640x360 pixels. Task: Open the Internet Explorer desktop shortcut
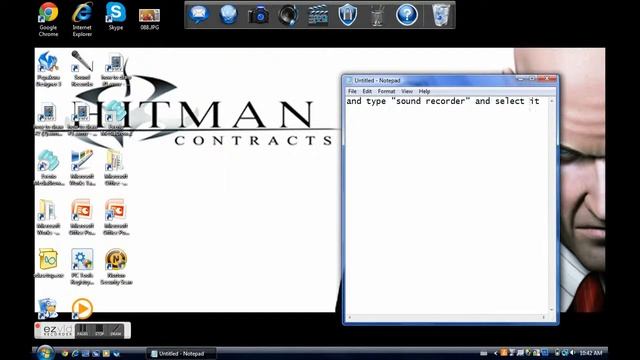point(82,19)
